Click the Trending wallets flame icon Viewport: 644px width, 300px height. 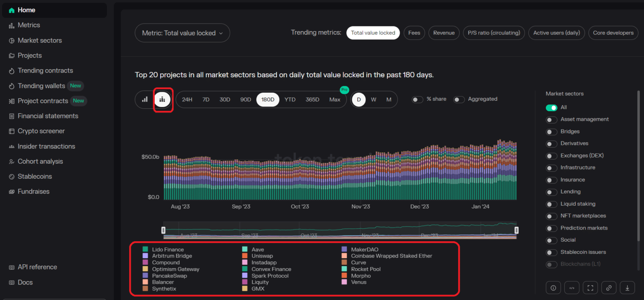pyautogui.click(x=11, y=86)
